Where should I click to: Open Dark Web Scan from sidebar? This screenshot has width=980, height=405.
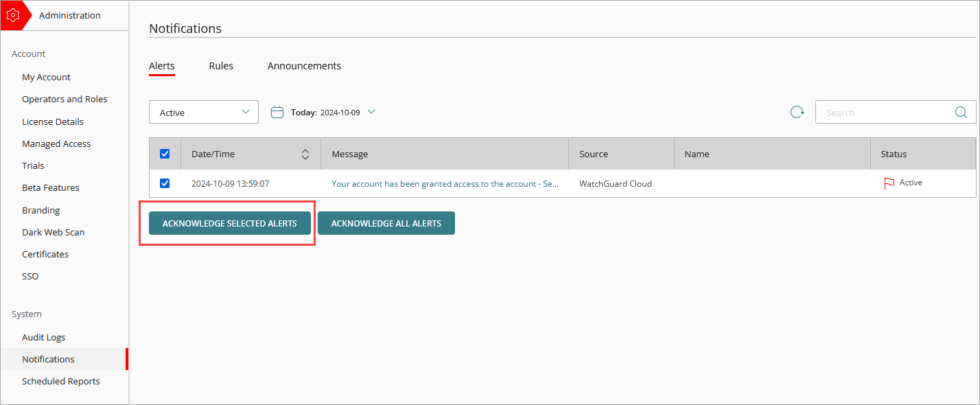54,232
